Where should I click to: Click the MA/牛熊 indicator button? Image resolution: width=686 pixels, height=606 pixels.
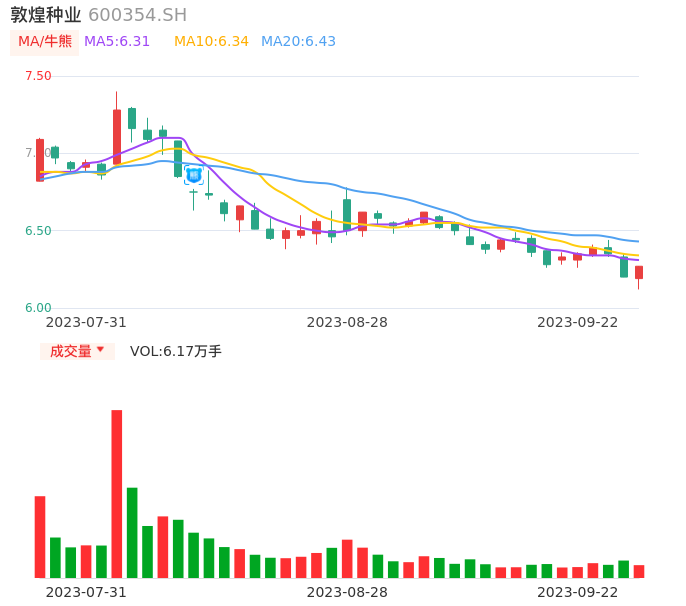point(45,42)
